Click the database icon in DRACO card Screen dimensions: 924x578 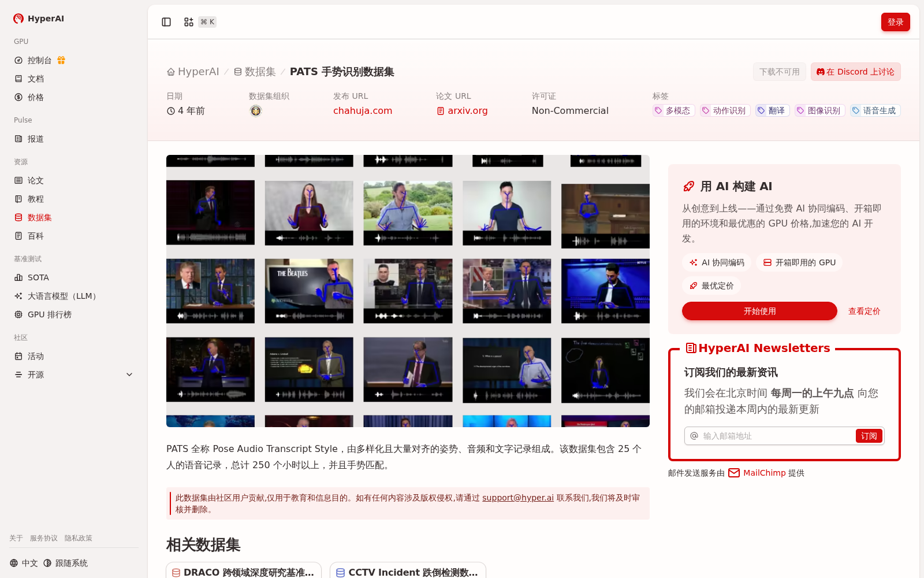[x=176, y=573]
